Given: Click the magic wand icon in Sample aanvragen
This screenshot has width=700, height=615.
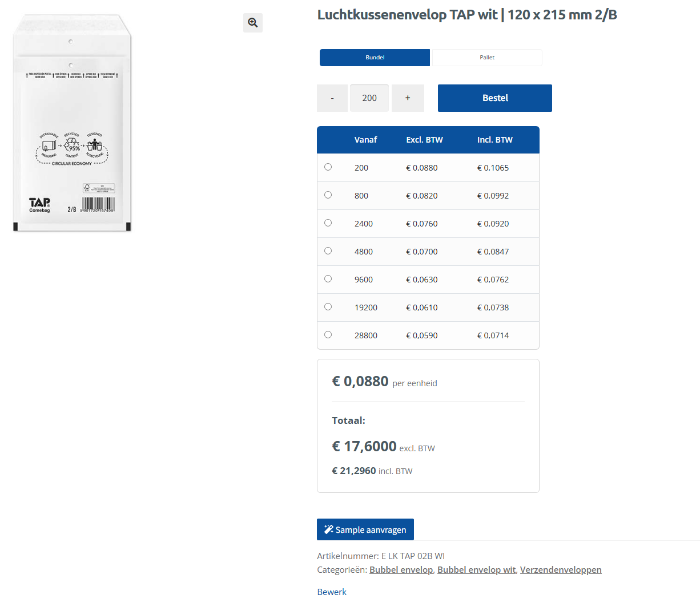Looking at the screenshot, I should [328, 529].
